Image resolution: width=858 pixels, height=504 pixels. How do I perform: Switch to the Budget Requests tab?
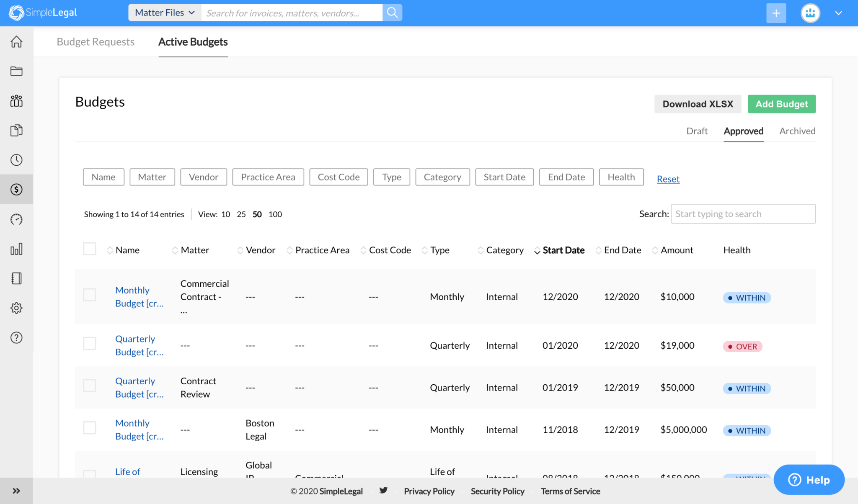click(95, 42)
